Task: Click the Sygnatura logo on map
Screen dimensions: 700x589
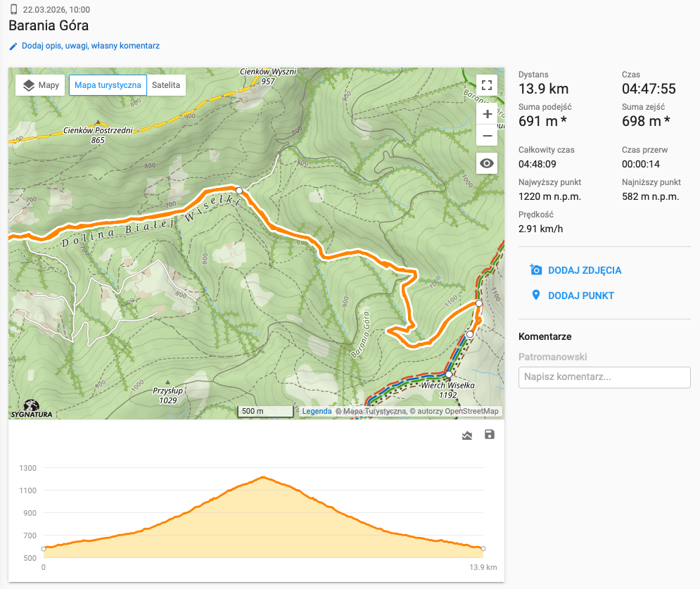Action: pos(31,407)
